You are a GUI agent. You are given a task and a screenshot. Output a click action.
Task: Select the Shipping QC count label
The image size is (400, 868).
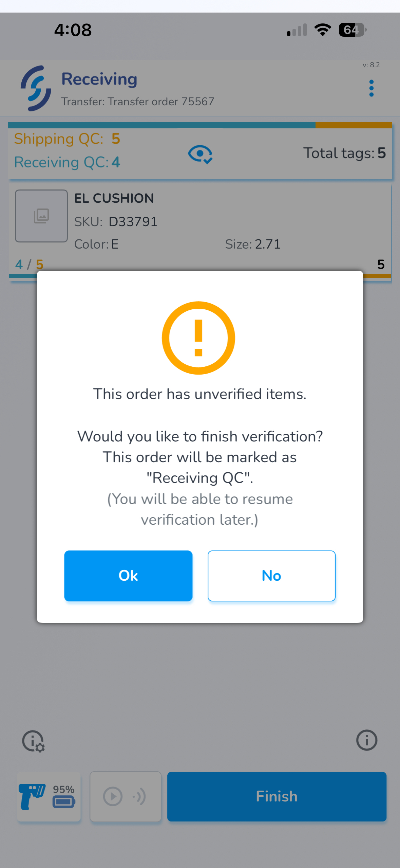click(x=67, y=139)
